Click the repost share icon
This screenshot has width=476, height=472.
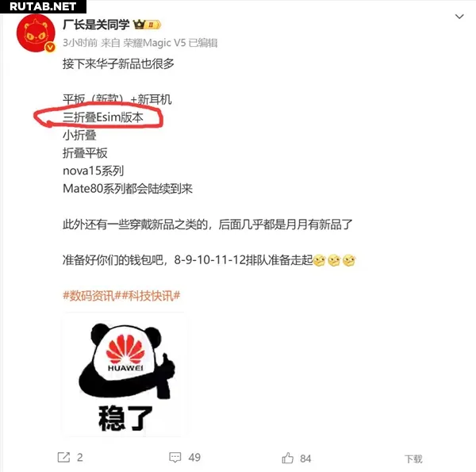[x=63, y=457]
